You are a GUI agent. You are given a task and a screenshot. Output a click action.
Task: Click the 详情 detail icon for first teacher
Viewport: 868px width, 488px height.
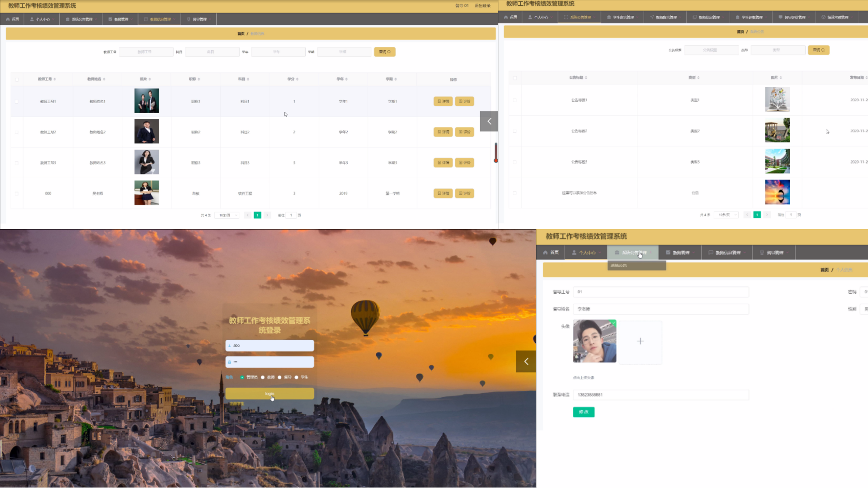pos(443,101)
